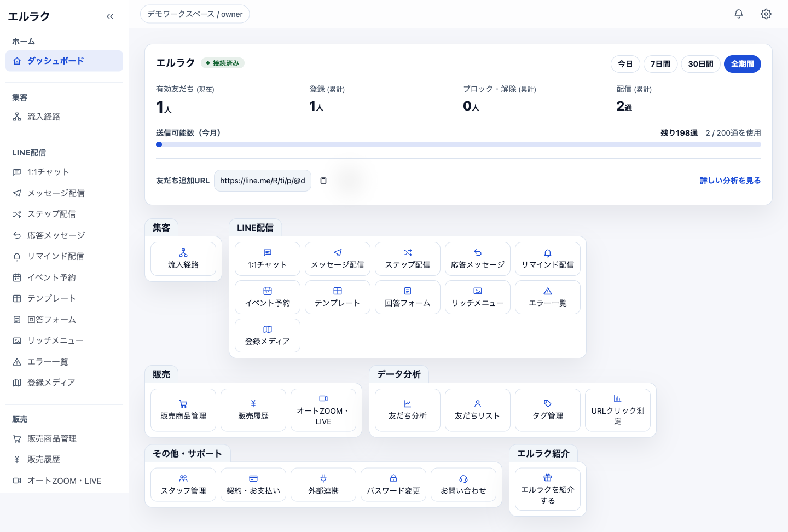The height and width of the screenshot is (532, 788).
Task: Go to ダッシュボード in the sidebar
Action: pyautogui.click(x=64, y=61)
